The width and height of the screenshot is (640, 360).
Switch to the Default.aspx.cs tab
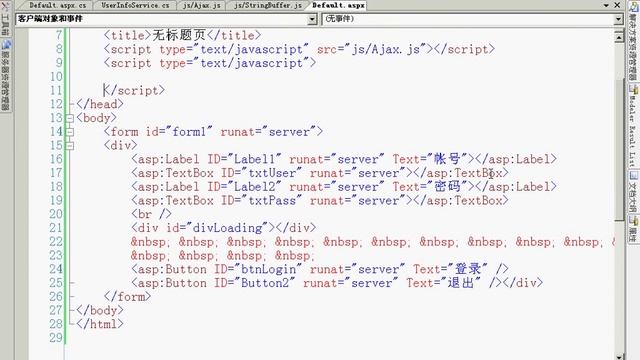click(58, 5)
